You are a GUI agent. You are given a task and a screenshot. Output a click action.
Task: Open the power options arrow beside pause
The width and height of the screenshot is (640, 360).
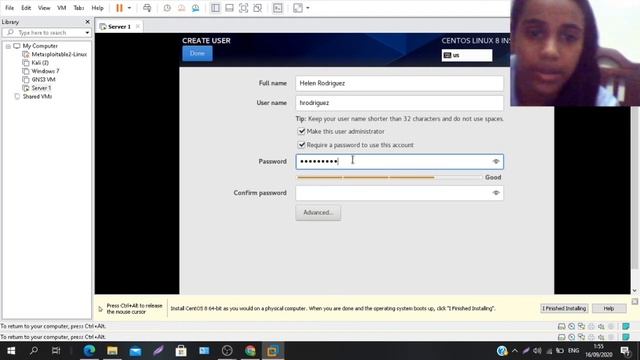point(129,8)
